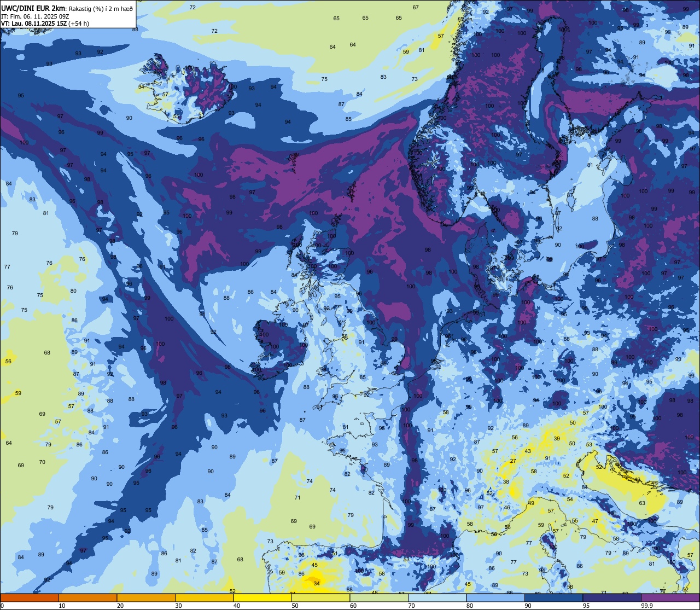Select the dark orange 0–10 legend swatch

(x=30, y=597)
